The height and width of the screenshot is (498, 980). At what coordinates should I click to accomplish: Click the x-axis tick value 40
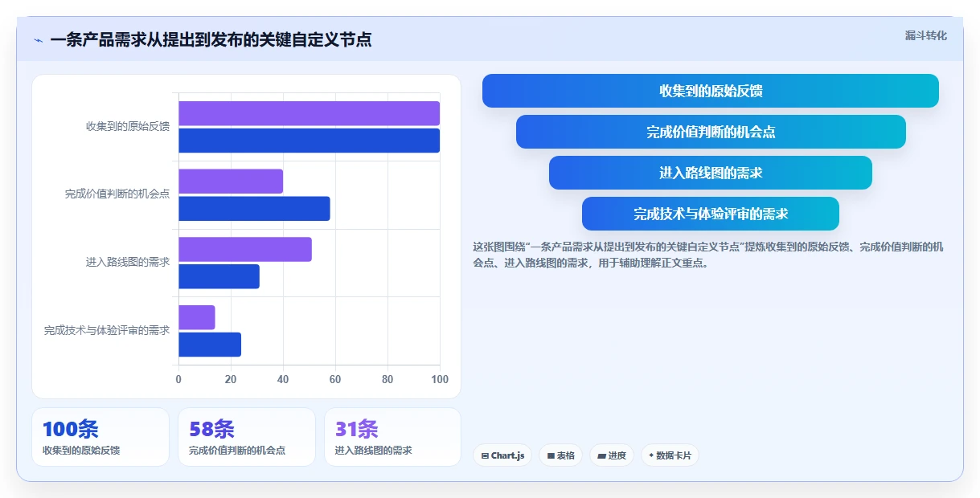coord(283,380)
